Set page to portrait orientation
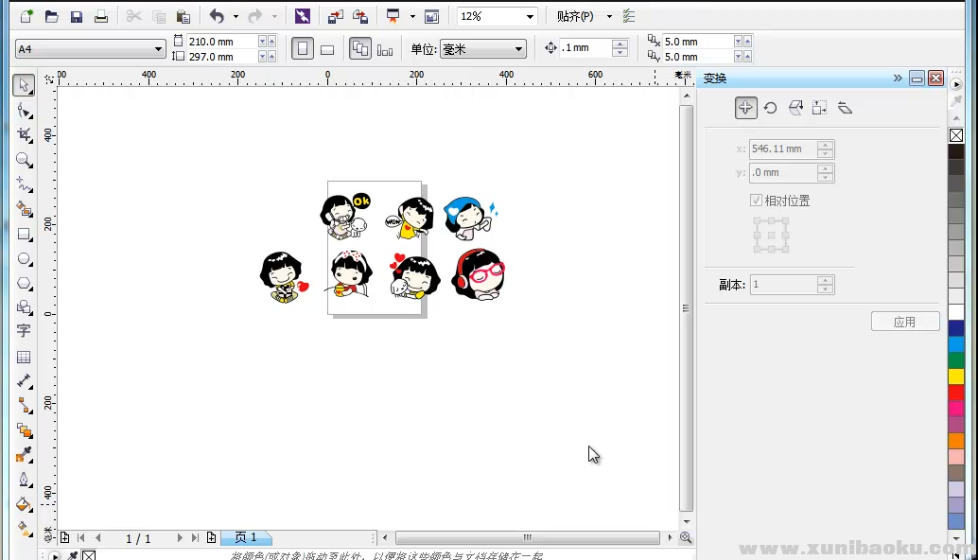The image size is (978, 560). 303,49
